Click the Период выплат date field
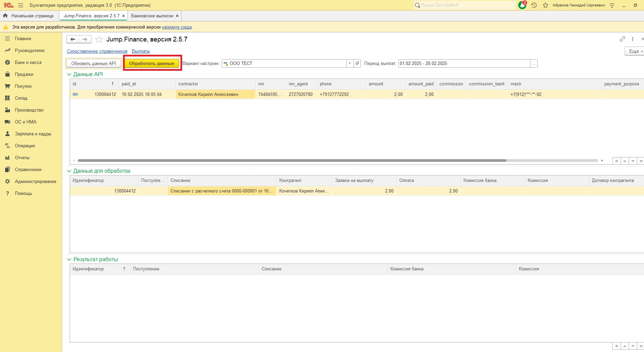This screenshot has width=644, height=352. click(x=464, y=63)
